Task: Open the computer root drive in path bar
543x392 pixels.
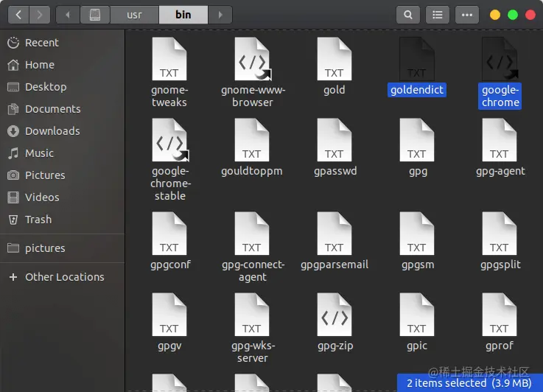Action: [95, 15]
